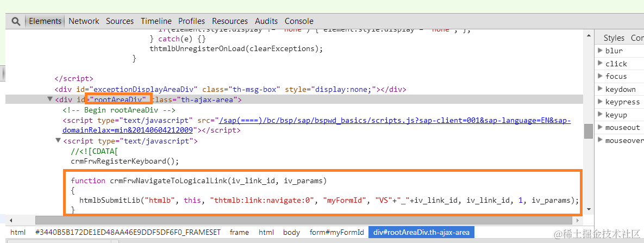Switch to the Elements panel tab

coord(45,21)
